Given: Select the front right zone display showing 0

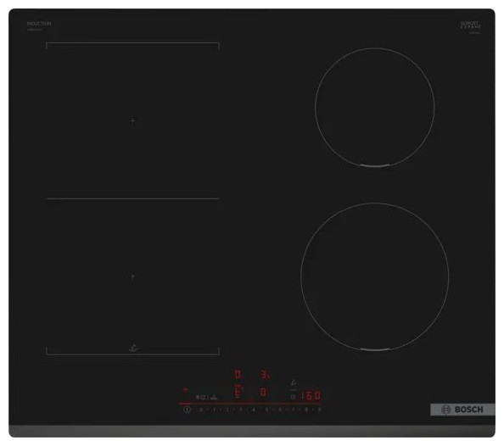Looking at the screenshot, I should [263, 392].
